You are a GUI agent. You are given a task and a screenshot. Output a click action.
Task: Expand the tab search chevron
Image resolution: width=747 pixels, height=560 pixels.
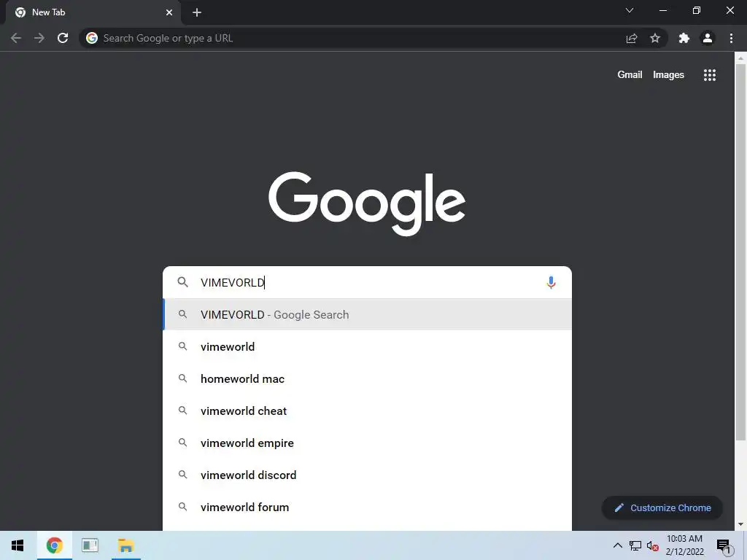pos(630,10)
